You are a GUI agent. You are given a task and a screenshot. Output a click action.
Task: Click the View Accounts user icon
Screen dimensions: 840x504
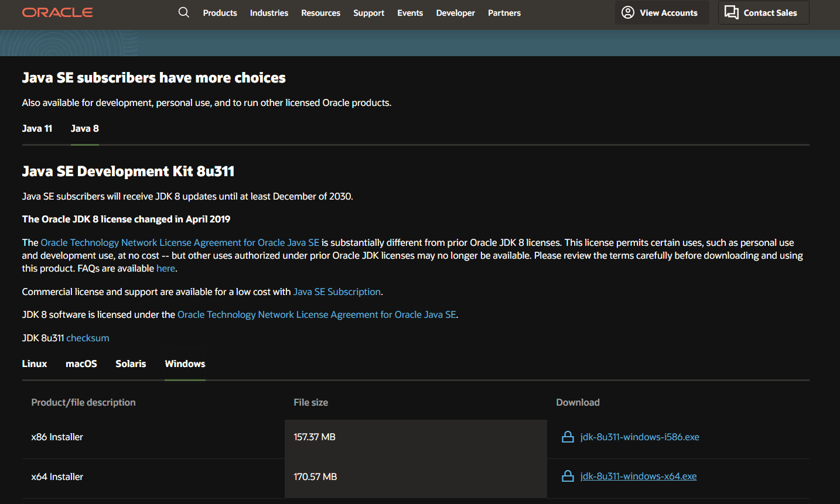[x=628, y=12]
